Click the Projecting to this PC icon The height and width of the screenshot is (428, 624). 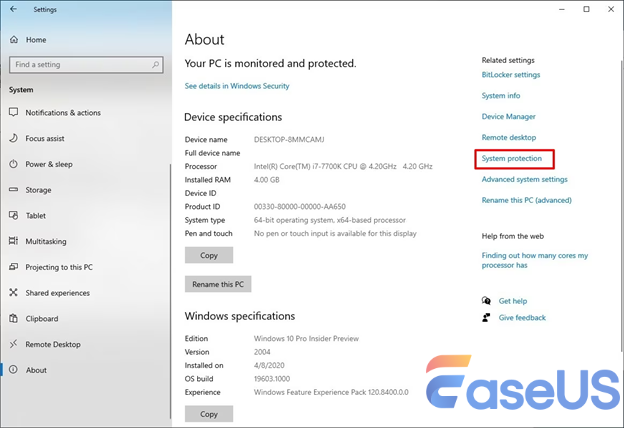point(14,267)
